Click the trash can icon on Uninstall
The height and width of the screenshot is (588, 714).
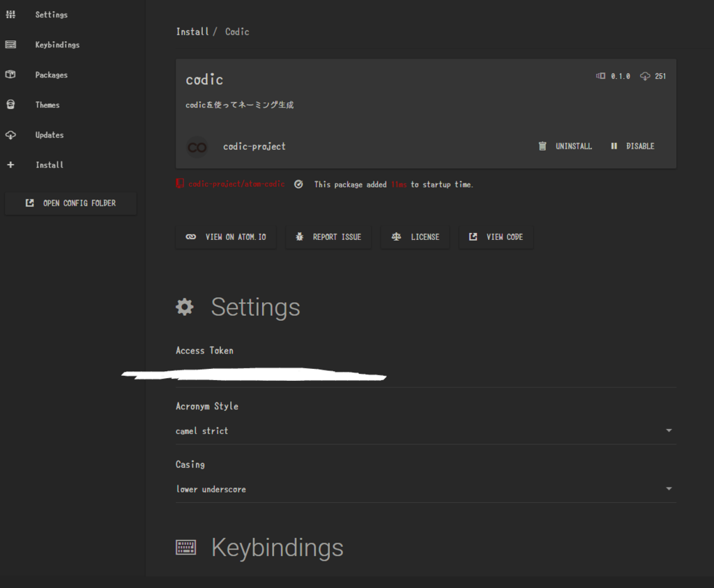[542, 146]
